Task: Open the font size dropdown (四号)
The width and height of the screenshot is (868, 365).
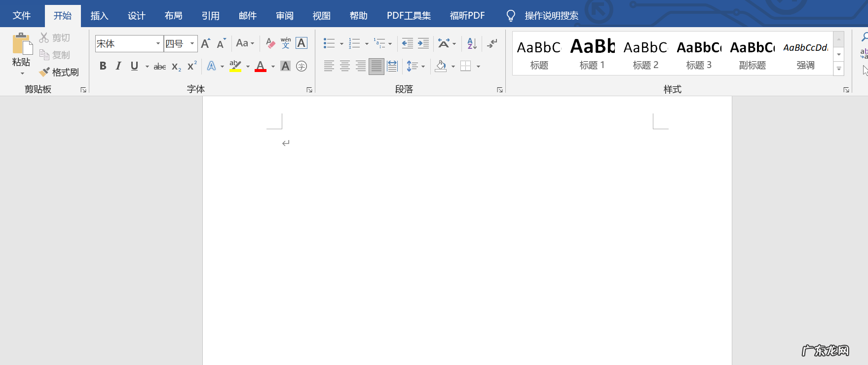Action: point(192,43)
